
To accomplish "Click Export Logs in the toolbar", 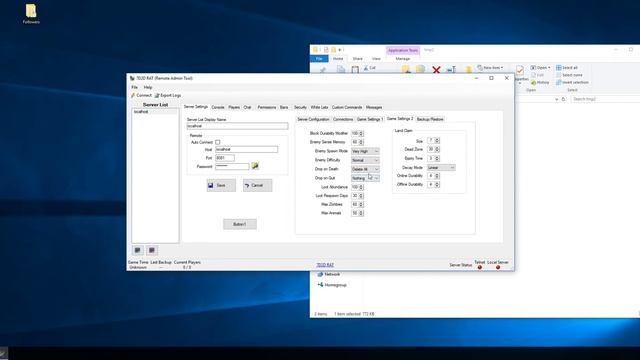I will pyautogui.click(x=167, y=95).
